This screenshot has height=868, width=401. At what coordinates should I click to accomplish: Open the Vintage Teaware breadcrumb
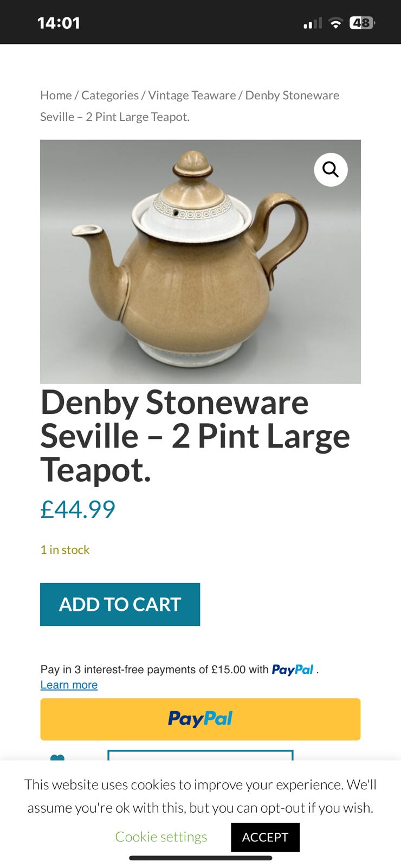pyautogui.click(x=192, y=95)
